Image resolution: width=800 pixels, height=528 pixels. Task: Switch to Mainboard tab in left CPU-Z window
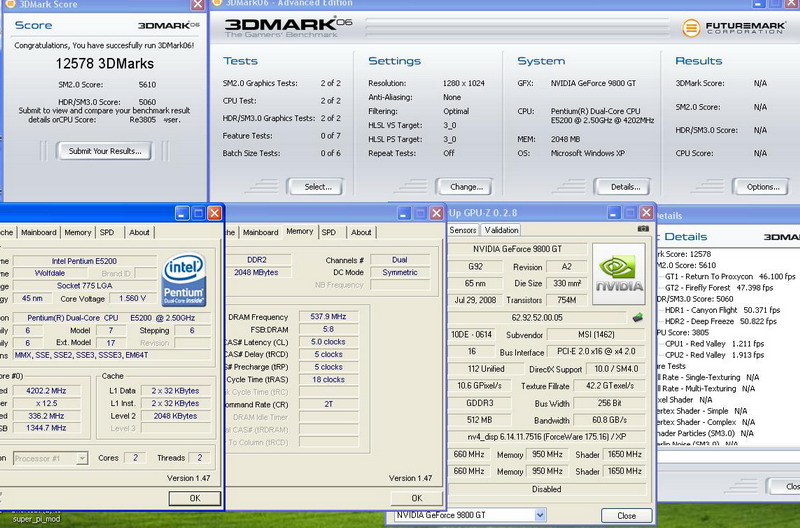[x=39, y=232]
